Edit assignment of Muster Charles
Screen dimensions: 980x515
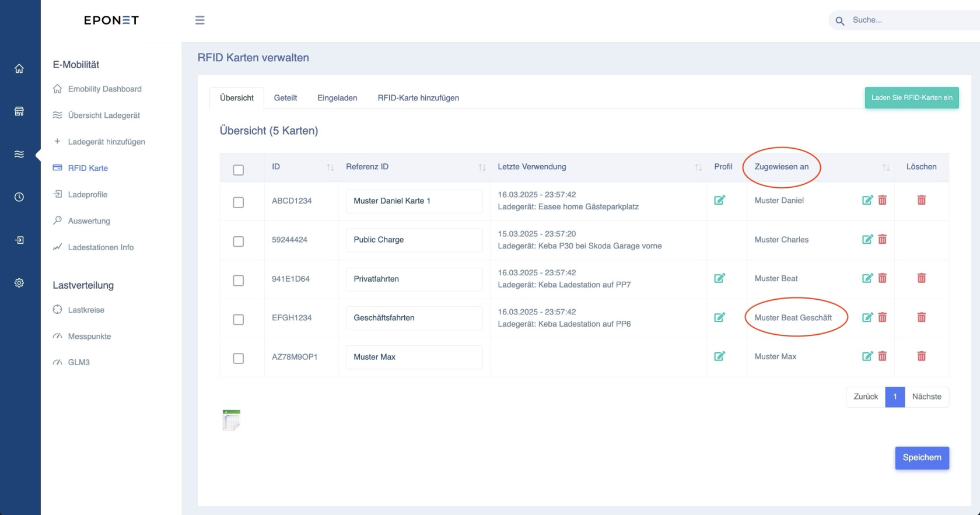click(867, 239)
